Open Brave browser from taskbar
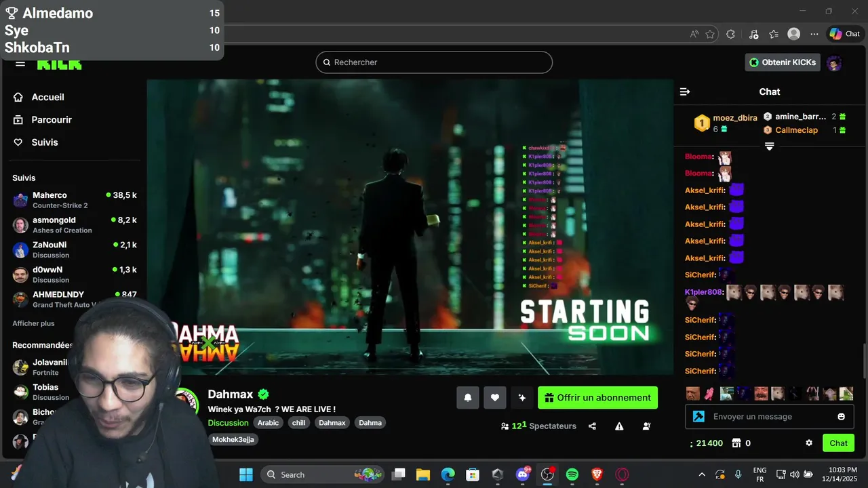 [x=597, y=474]
